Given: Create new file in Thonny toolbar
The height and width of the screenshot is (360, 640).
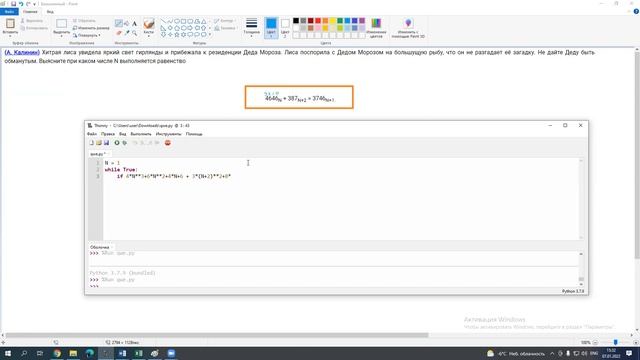Looking at the screenshot, I should (91, 143).
